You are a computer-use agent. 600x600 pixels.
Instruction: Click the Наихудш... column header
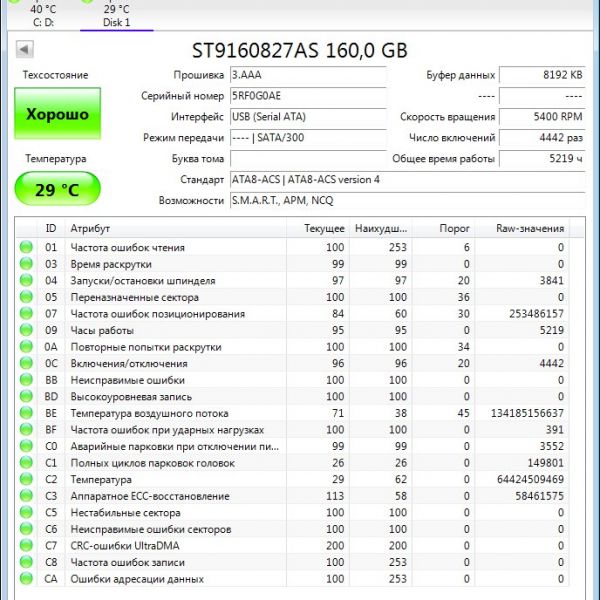[x=381, y=228]
